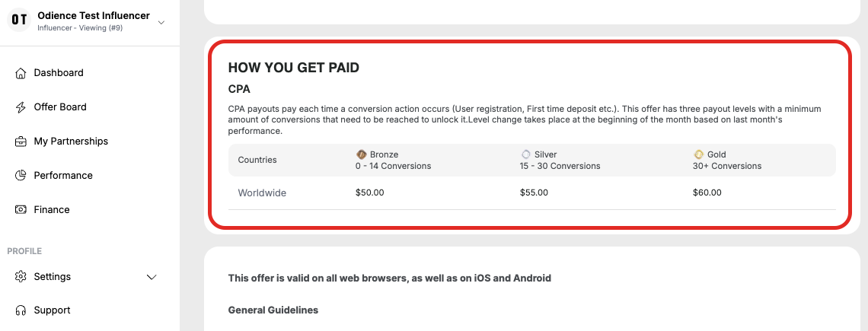Click the OT account avatar
The image size is (868, 331).
20,21
